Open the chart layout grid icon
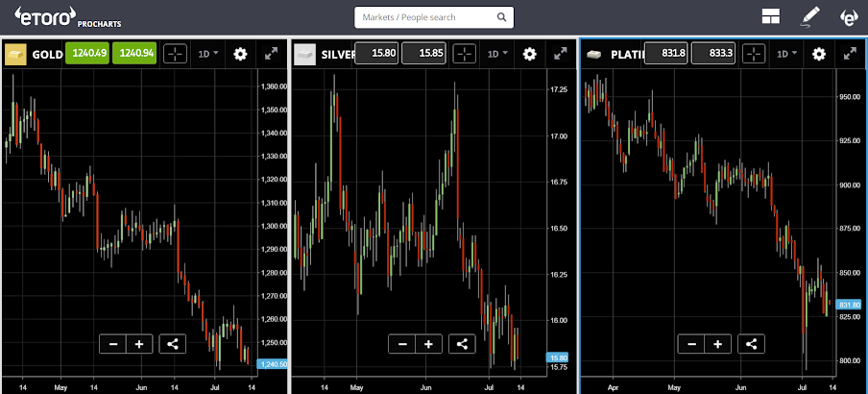Image resolution: width=868 pixels, height=394 pixels. point(771,16)
